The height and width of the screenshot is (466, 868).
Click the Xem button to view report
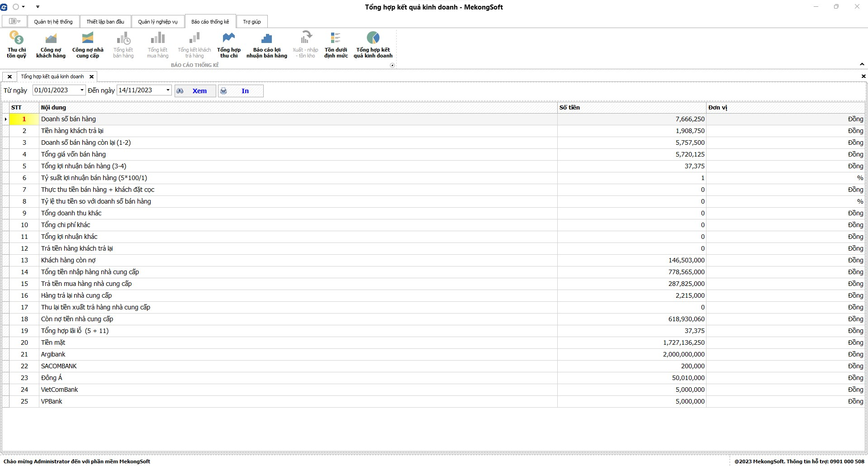click(x=195, y=91)
